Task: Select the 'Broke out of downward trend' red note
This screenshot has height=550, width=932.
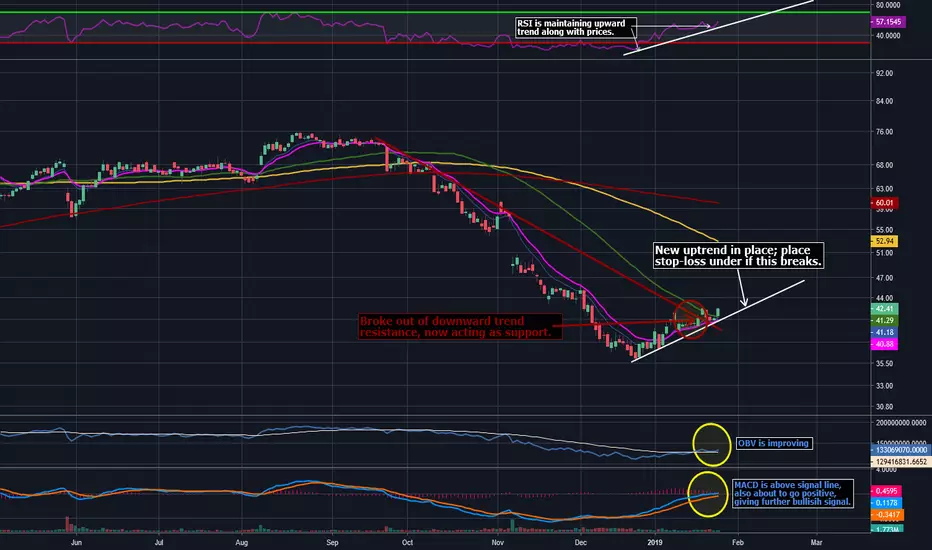Action: 460,326
